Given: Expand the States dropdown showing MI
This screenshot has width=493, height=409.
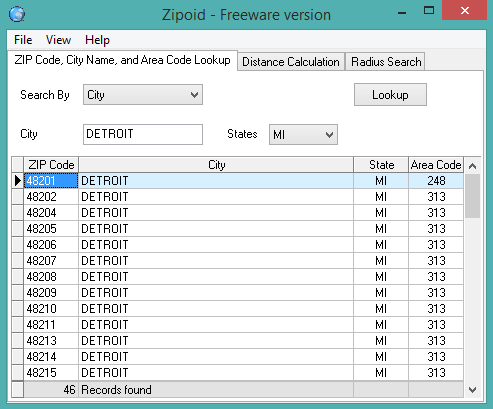Looking at the screenshot, I should pyautogui.click(x=303, y=135).
